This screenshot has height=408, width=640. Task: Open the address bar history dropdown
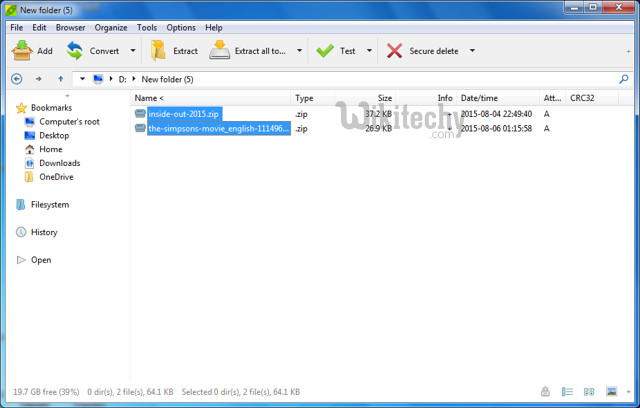(x=82, y=79)
